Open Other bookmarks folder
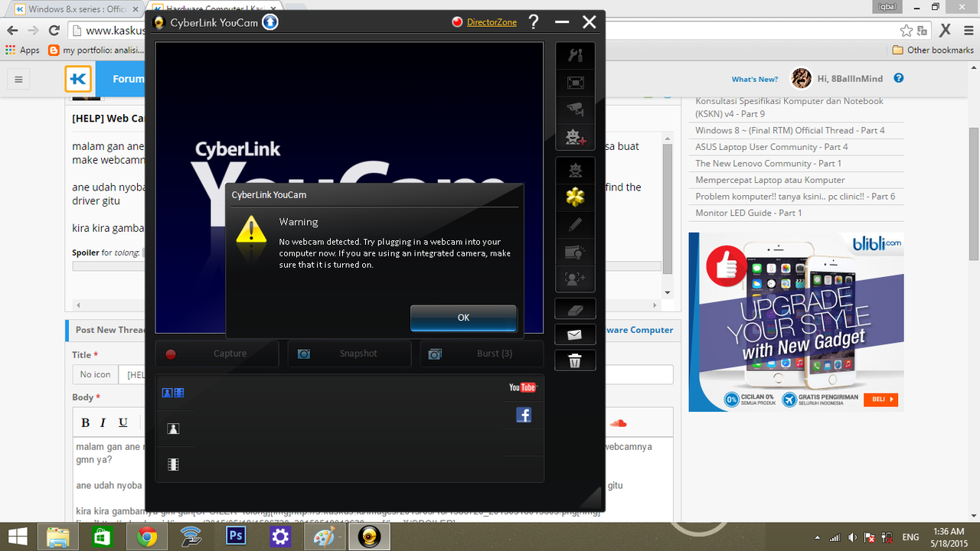This screenshot has height=551, width=980. coord(933,51)
